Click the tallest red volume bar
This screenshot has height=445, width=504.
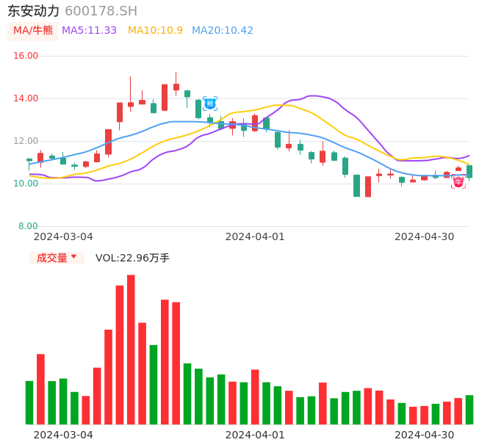131,349
